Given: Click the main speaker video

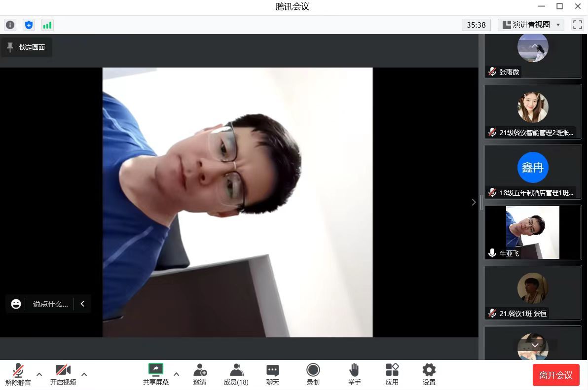Looking at the screenshot, I should click(237, 202).
